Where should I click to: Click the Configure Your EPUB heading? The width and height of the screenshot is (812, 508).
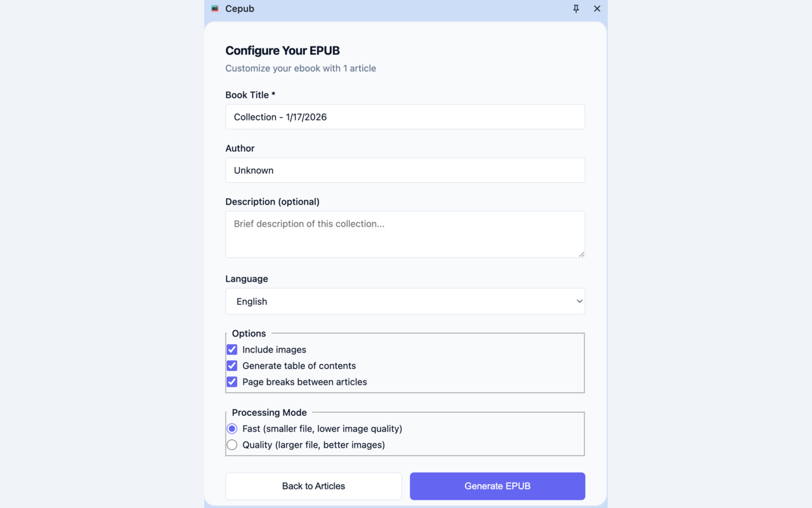[x=282, y=50]
